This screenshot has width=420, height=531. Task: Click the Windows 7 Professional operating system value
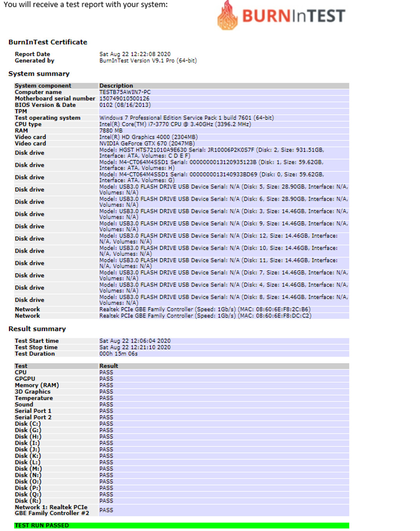187,118
